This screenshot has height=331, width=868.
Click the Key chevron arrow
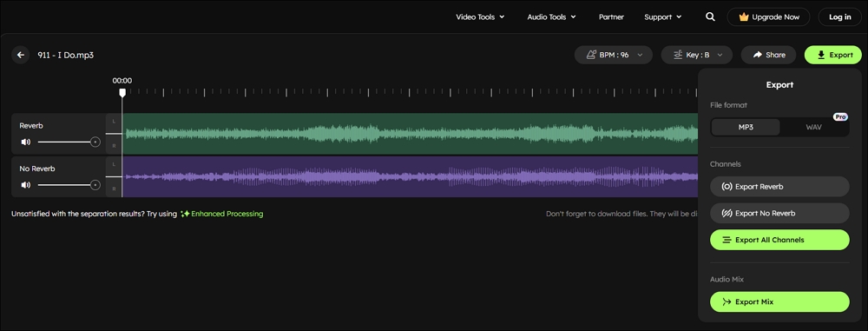click(x=720, y=55)
